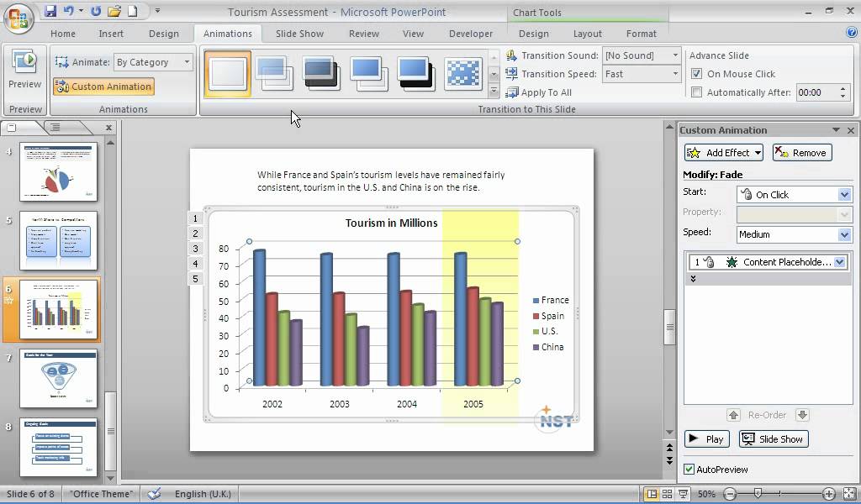Click Apply To All transitions
Image resolution: width=861 pixels, height=504 pixels.
(x=539, y=92)
